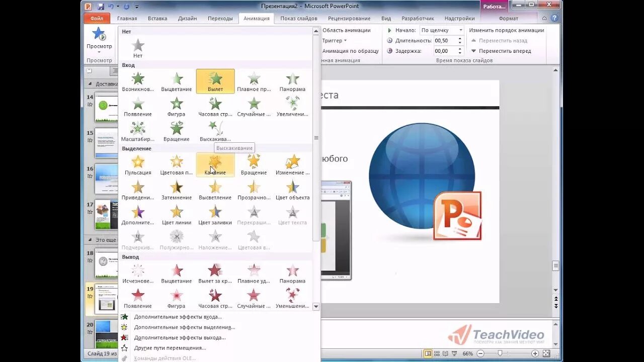Click Область анимации button

pyautogui.click(x=346, y=30)
